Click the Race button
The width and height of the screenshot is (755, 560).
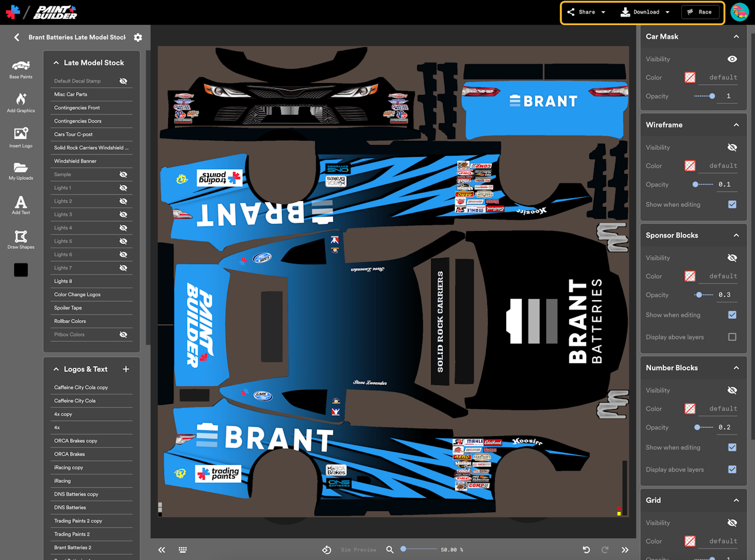pos(699,12)
